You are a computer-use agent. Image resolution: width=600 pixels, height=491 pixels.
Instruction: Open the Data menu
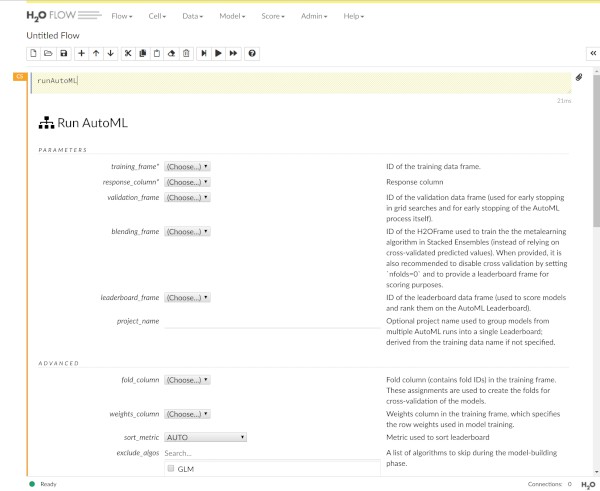(192, 16)
